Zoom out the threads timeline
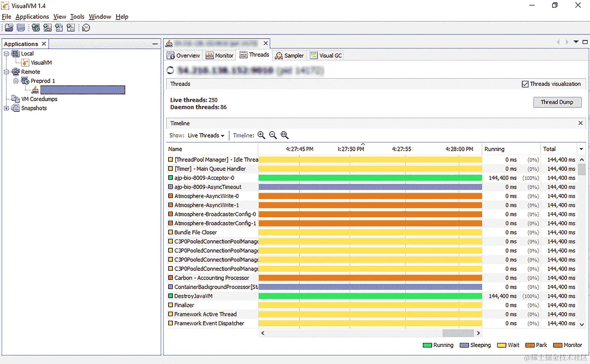The height and width of the screenshot is (364, 590). coord(273,135)
